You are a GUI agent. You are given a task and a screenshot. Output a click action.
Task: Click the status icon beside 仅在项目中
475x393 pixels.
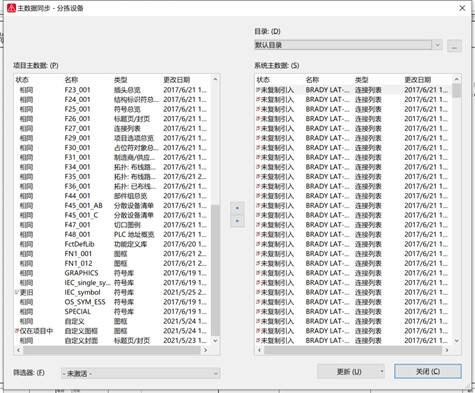[17, 331]
